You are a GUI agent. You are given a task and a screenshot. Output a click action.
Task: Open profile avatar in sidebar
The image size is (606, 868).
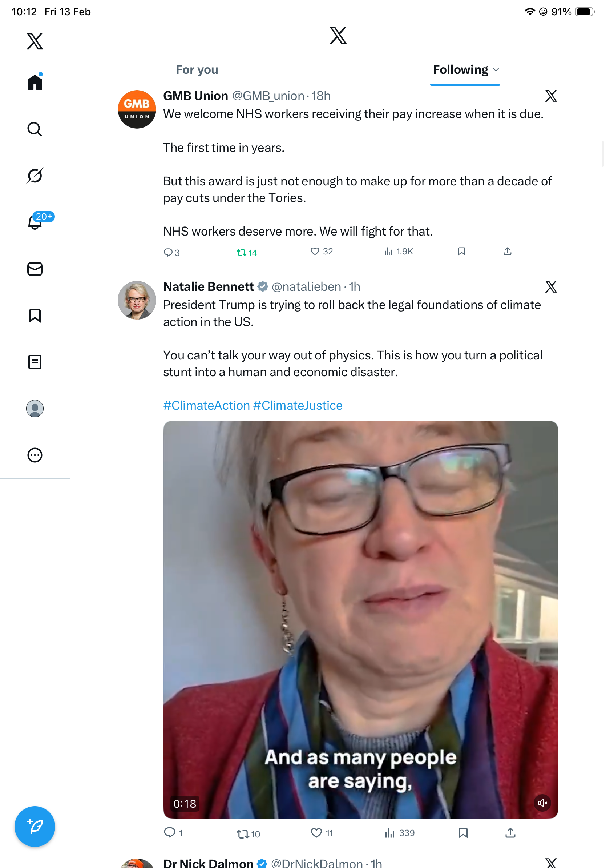(x=35, y=409)
